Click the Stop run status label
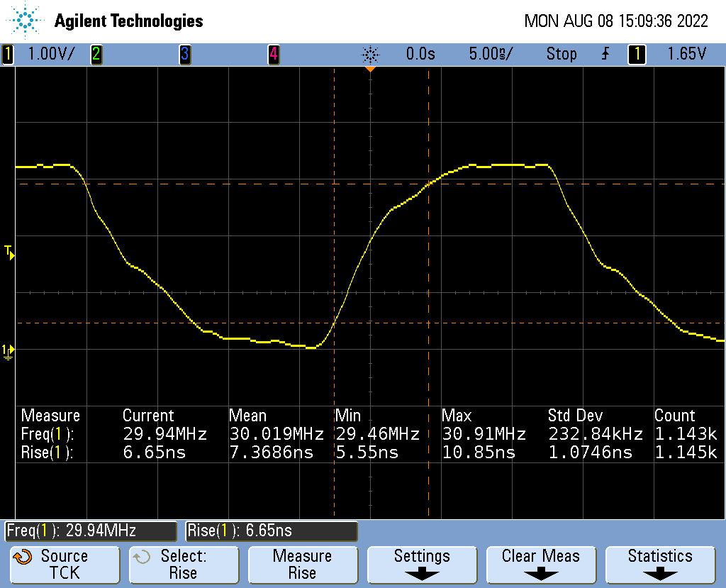This screenshot has height=588, width=726. [562, 54]
